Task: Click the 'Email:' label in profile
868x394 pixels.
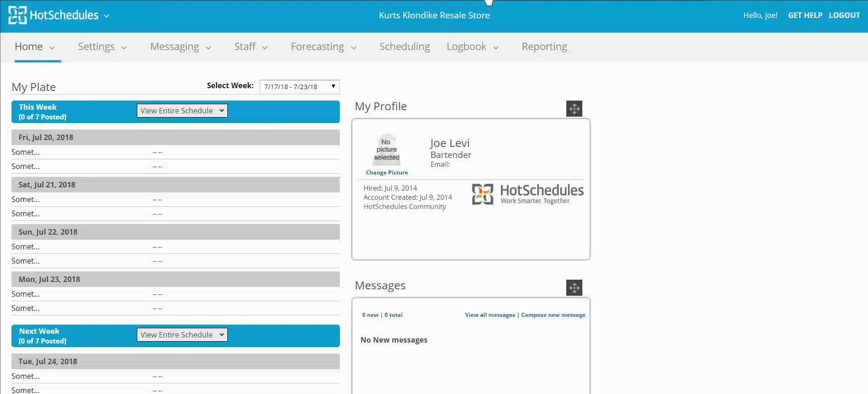Action: [440, 164]
